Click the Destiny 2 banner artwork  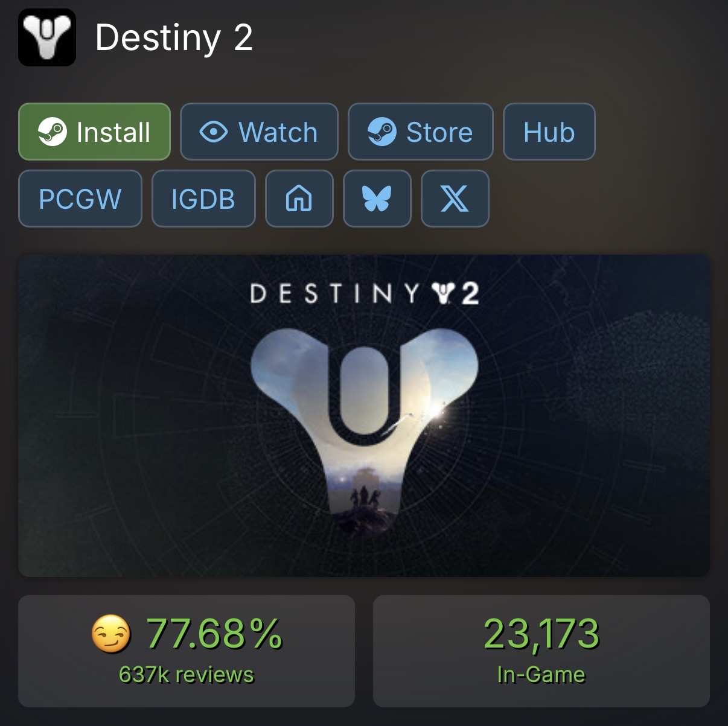tap(364, 415)
